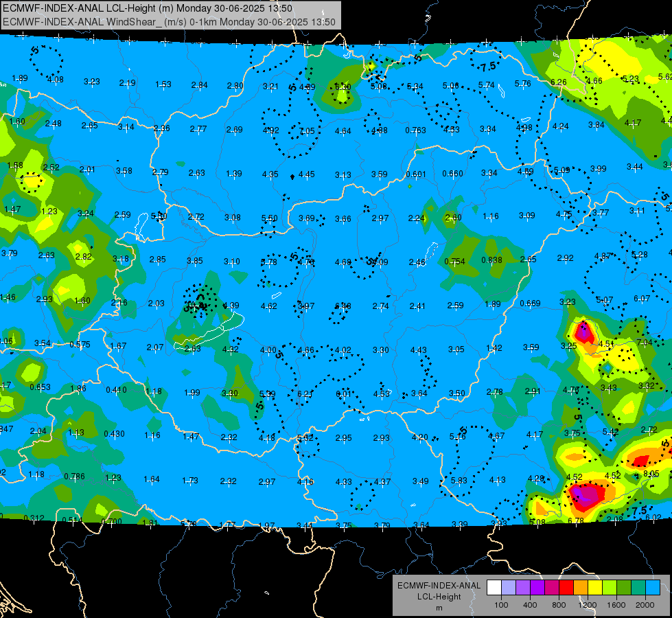Pick the orange swatch in the legend

581,588
